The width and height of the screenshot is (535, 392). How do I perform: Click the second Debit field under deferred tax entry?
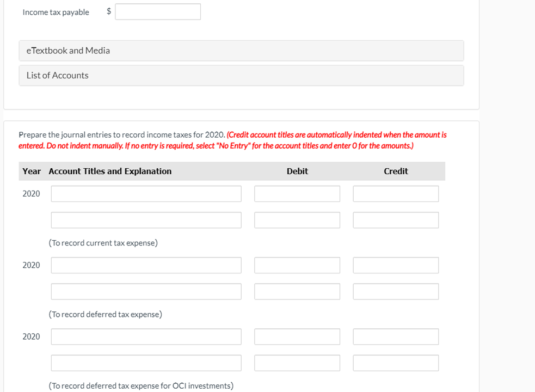[x=297, y=291]
